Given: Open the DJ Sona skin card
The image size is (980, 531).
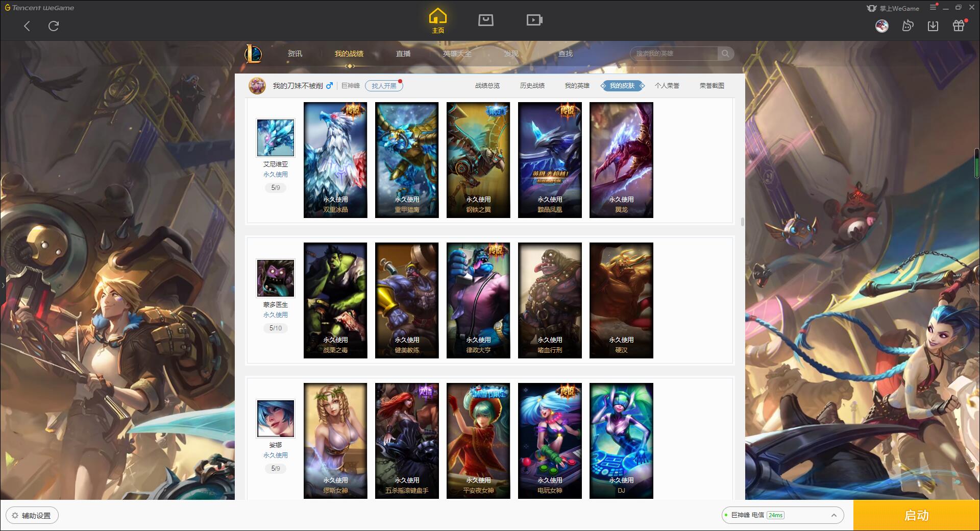Looking at the screenshot, I should (621, 441).
